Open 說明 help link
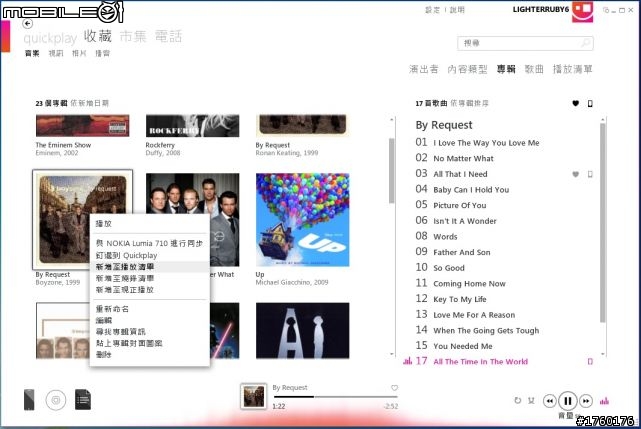This screenshot has width=641, height=429. point(457,10)
